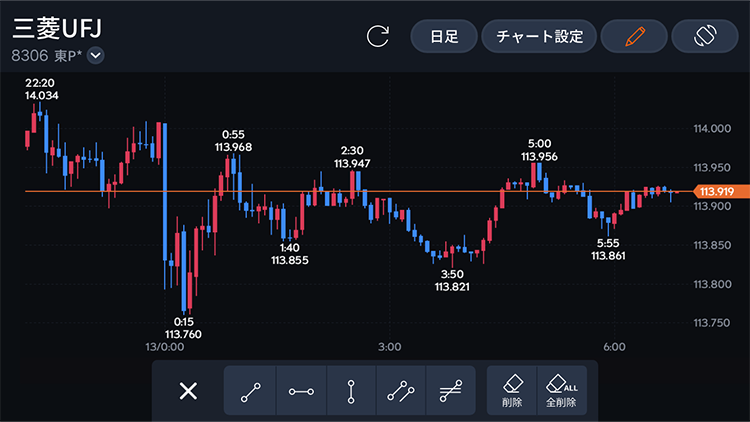Open the 日足 timeframe selector
750x422 pixels.
(x=444, y=37)
